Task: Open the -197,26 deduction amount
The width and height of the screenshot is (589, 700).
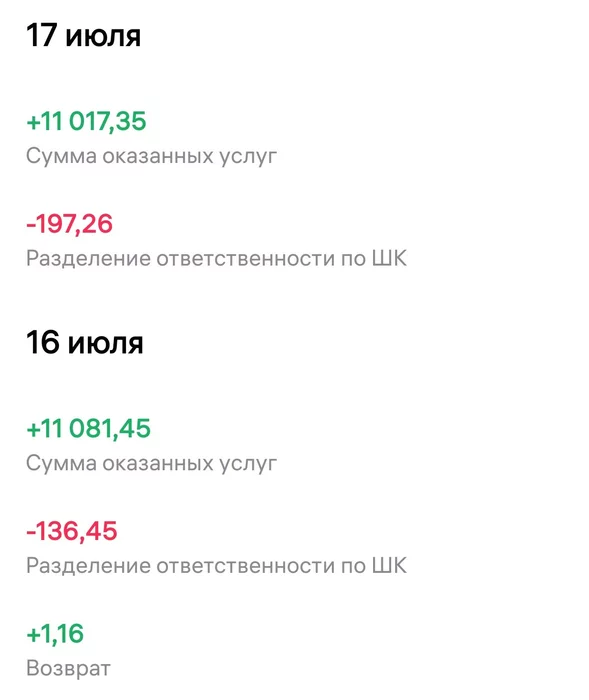Action: (x=70, y=224)
